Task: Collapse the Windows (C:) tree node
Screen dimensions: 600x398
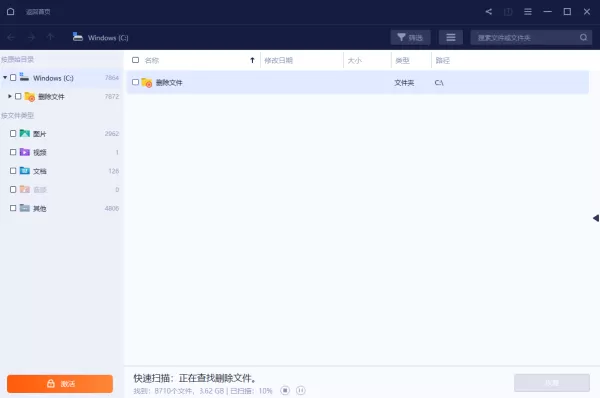Action: [x=5, y=78]
